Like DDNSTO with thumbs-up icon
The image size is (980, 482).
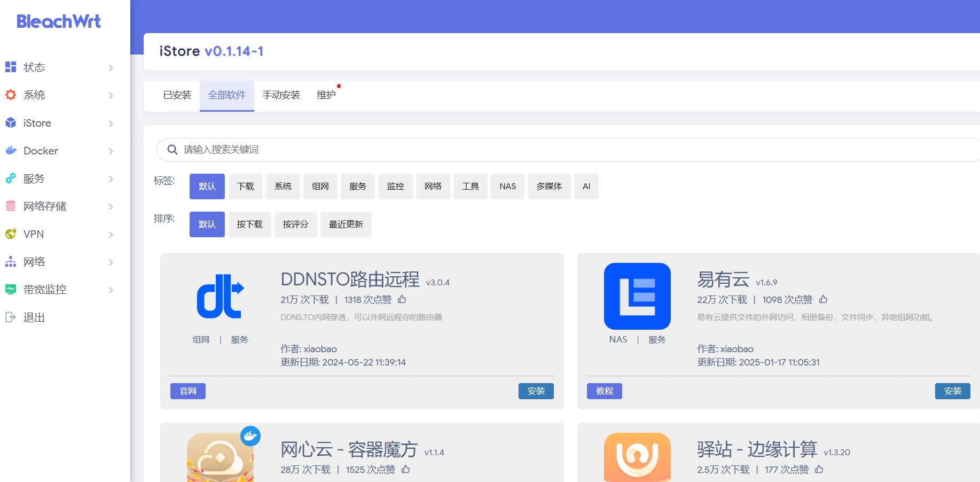point(402,299)
